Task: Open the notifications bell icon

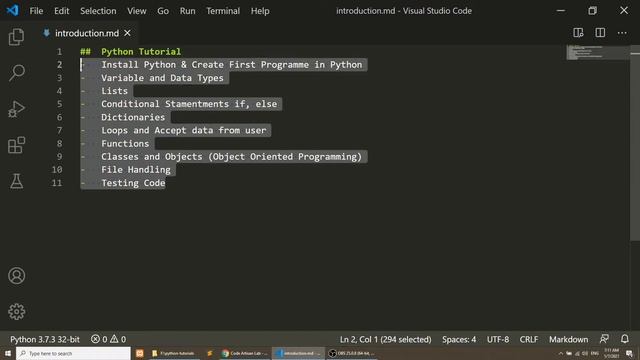Action: [x=624, y=339]
